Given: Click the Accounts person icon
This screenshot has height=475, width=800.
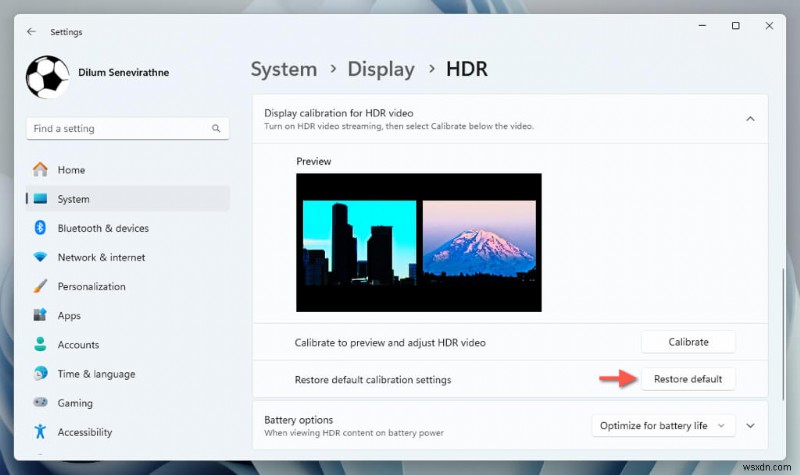Looking at the screenshot, I should tap(40, 344).
